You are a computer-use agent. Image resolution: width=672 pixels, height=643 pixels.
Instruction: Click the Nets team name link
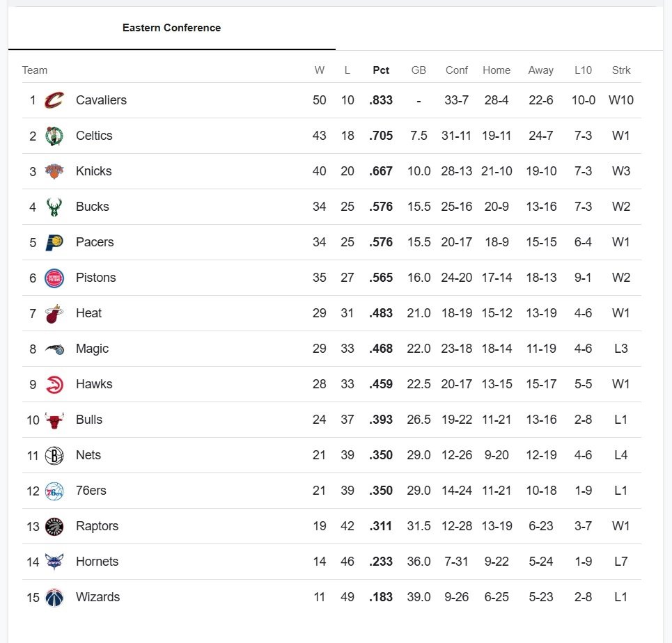tap(88, 455)
